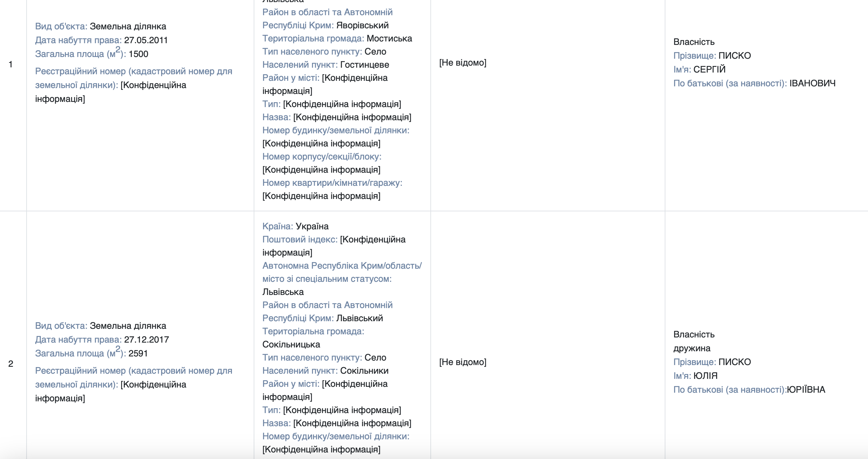Click the Поштовий індекс field label

(x=300, y=240)
